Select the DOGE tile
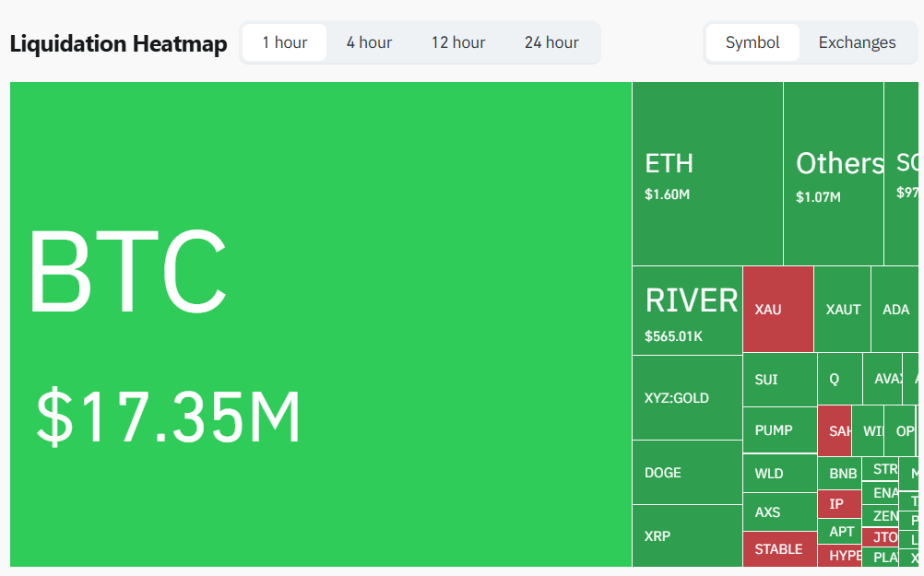Viewport: 924px width, 576px height. [687, 473]
